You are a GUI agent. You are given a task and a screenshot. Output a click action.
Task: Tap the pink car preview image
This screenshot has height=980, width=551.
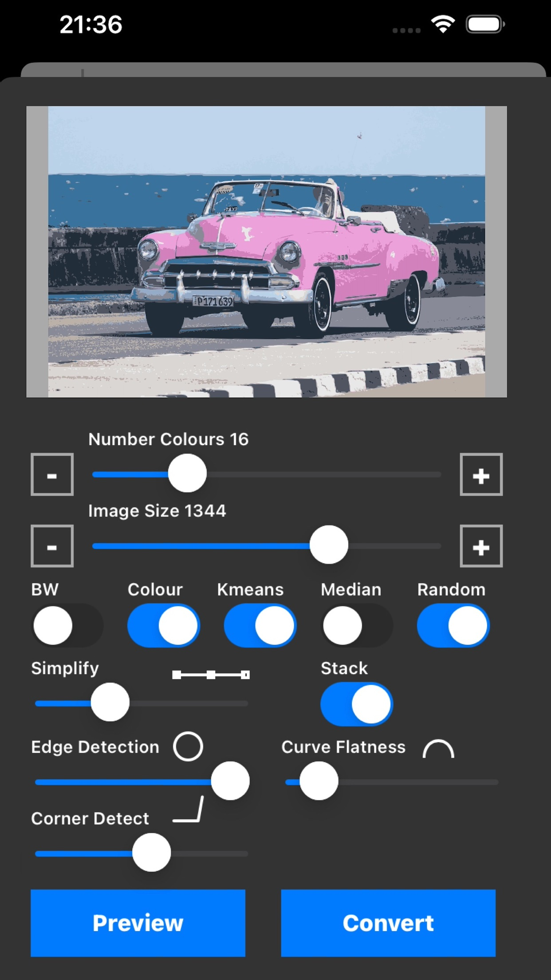click(x=267, y=252)
